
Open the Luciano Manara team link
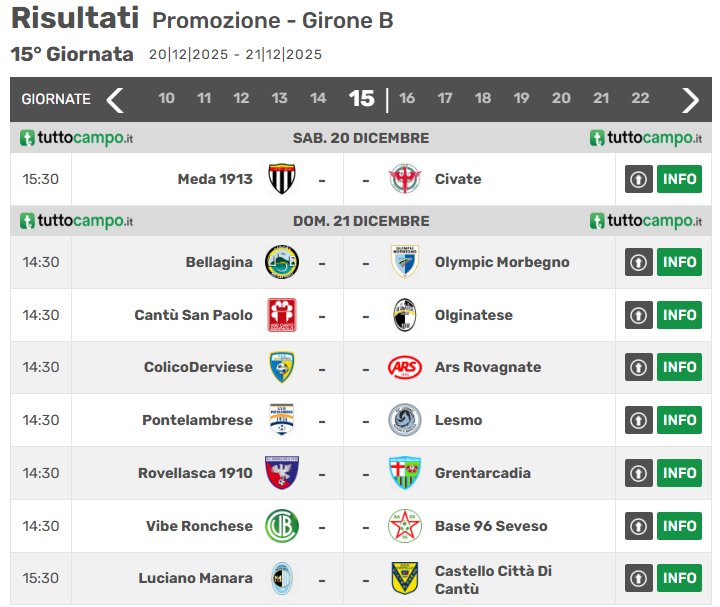point(195,578)
